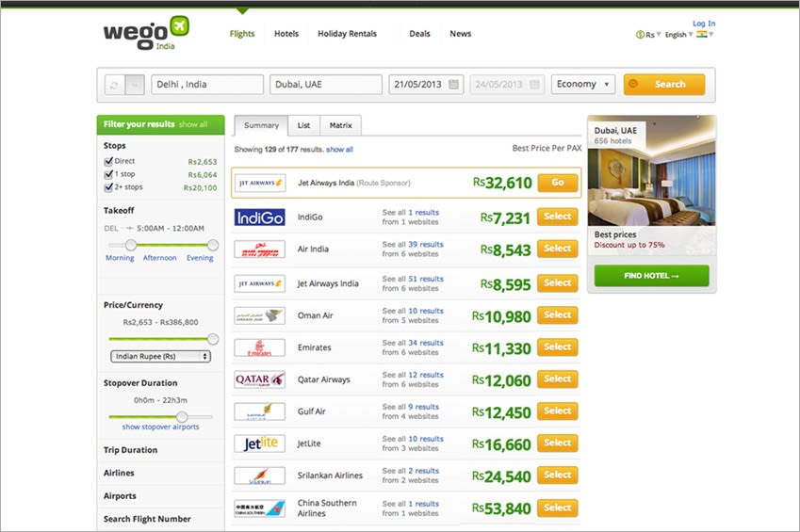The image size is (800, 532).
Task: Open the India flag country selector
Action: pyautogui.click(x=705, y=34)
